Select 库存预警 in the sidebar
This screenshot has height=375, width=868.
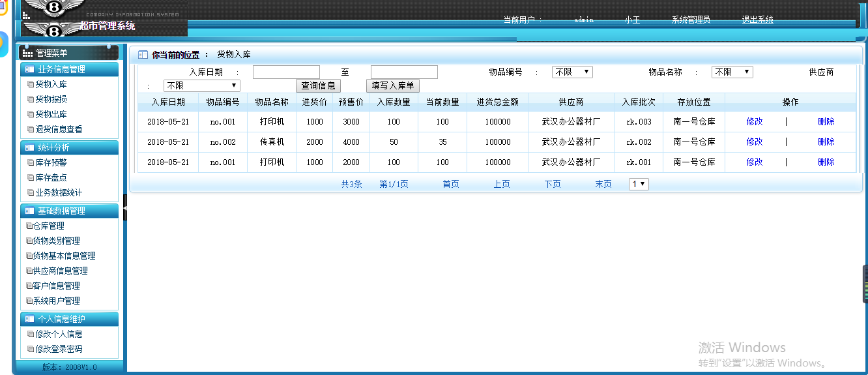pyautogui.click(x=51, y=162)
